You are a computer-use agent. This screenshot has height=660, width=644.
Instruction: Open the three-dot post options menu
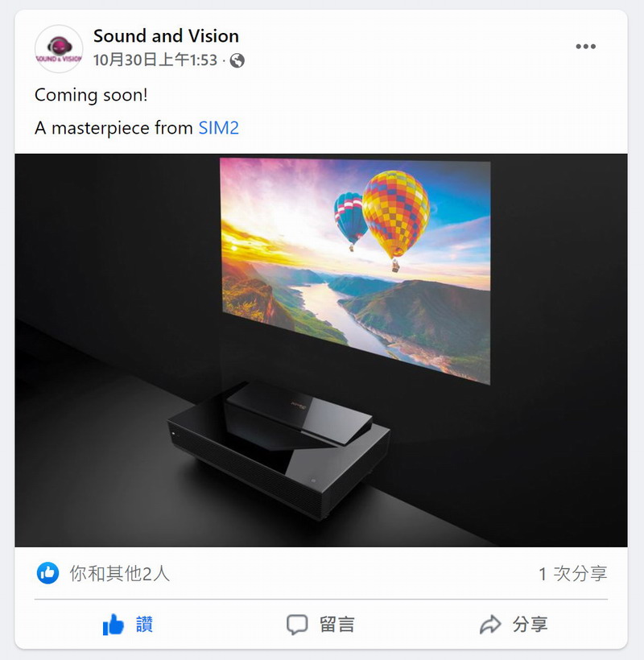[585, 47]
